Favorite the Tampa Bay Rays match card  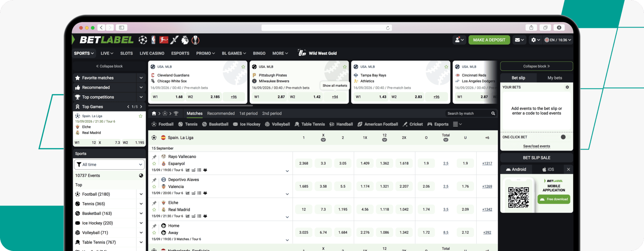(x=446, y=67)
